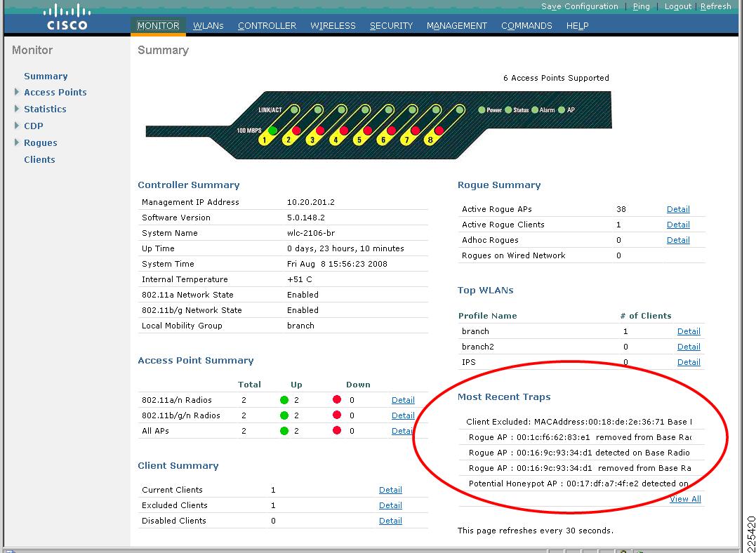756x553 pixels.
Task: Expand the Statistics sidebar section
Action: pos(17,109)
